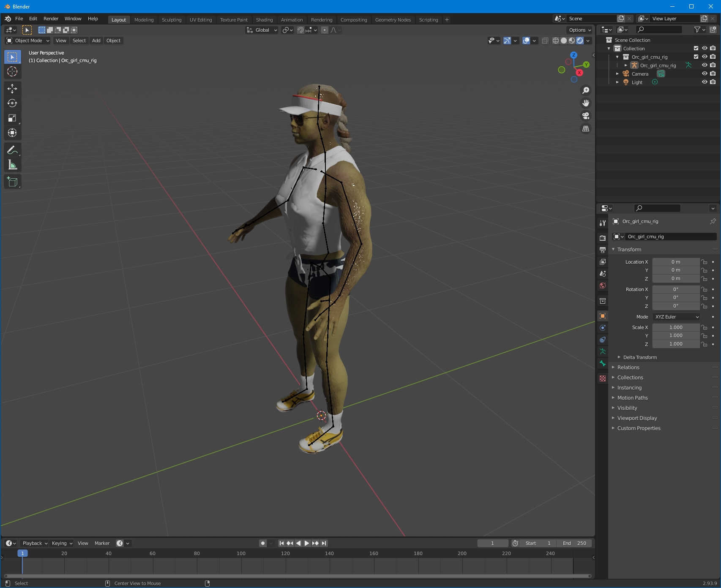Screen dimensions: 721x588
Task: Play the animation forward
Action: tap(307, 543)
